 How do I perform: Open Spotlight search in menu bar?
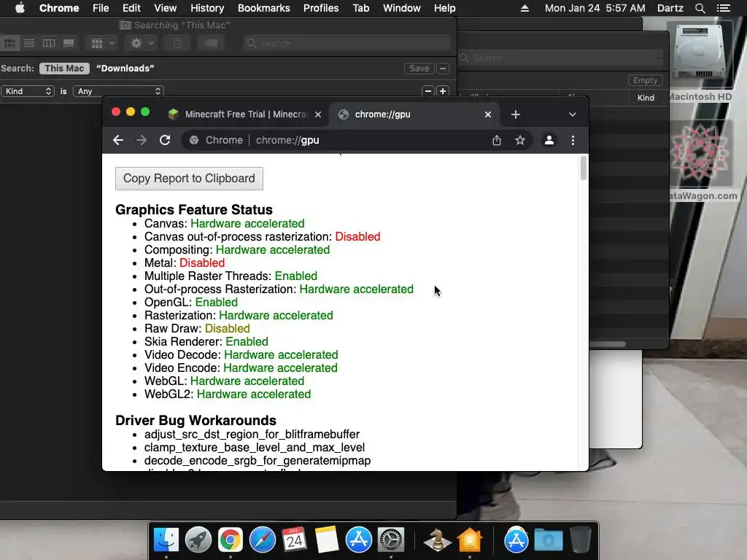point(700,8)
